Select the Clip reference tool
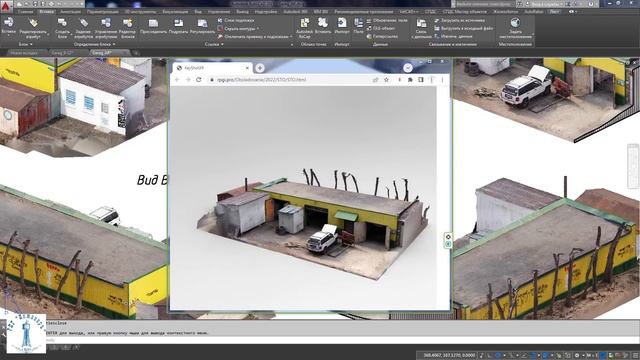Image resolution: width=640 pixels, height=360 pixels. (178, 26)
